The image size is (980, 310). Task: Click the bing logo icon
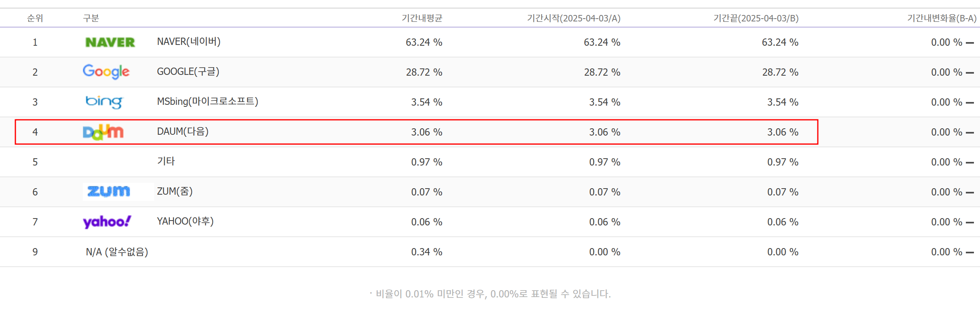[104, 102]
